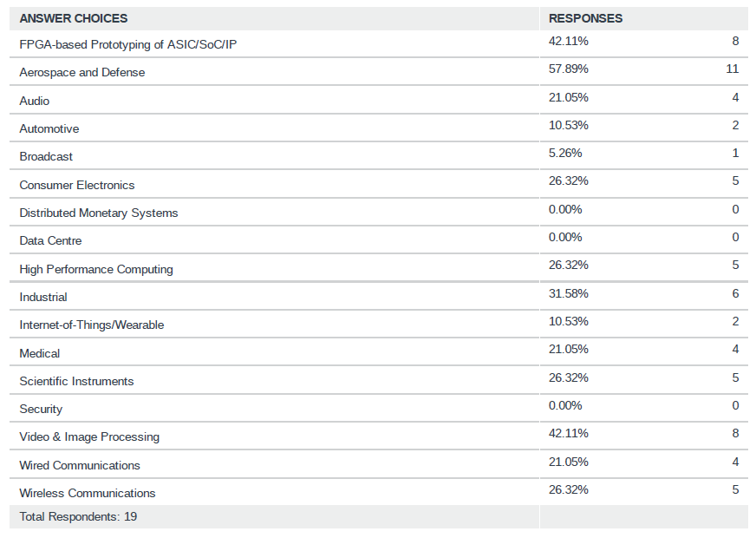Click the 57.89% response percentage

tap(569, 69)
